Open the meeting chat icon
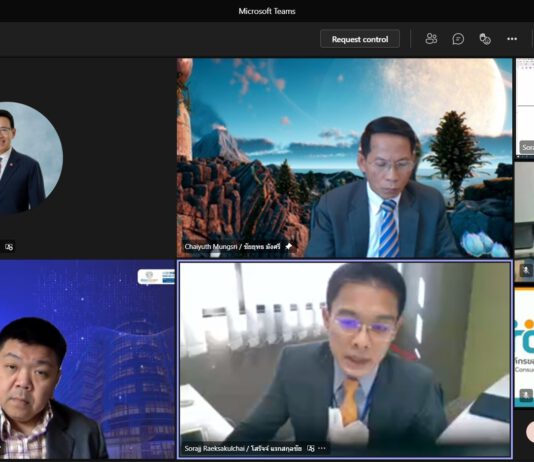 tap(458, 39)
